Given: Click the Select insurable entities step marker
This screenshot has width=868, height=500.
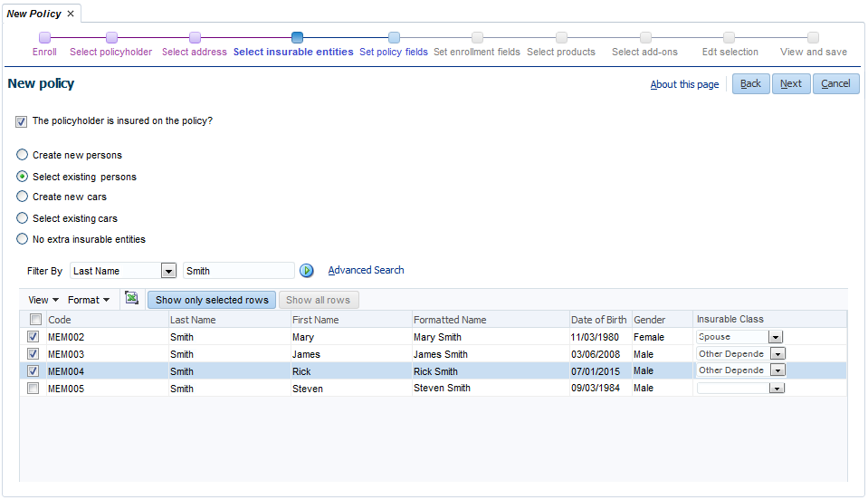Looking at the screenshot, I should point(297,38).
